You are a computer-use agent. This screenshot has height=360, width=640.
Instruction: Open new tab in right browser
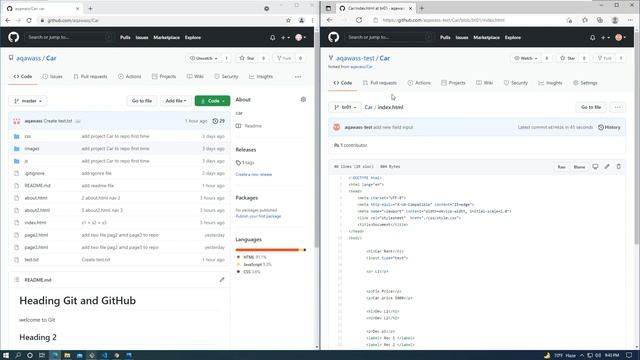click(x=422, y=8)
